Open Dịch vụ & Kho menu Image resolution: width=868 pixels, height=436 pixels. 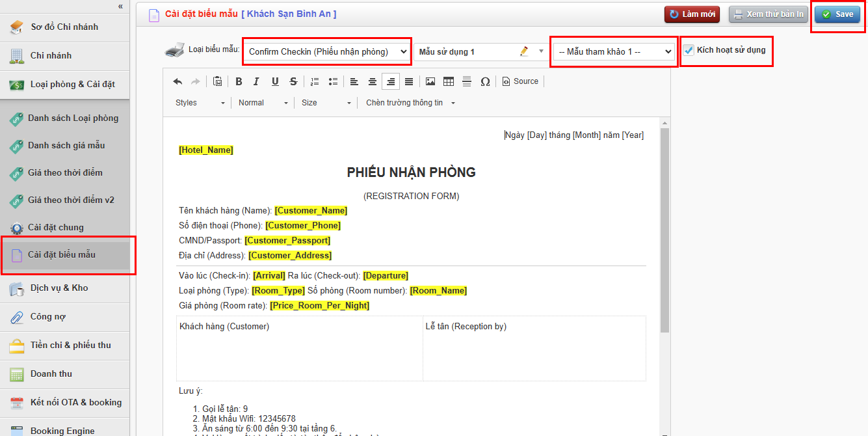[x=59, y=288]
